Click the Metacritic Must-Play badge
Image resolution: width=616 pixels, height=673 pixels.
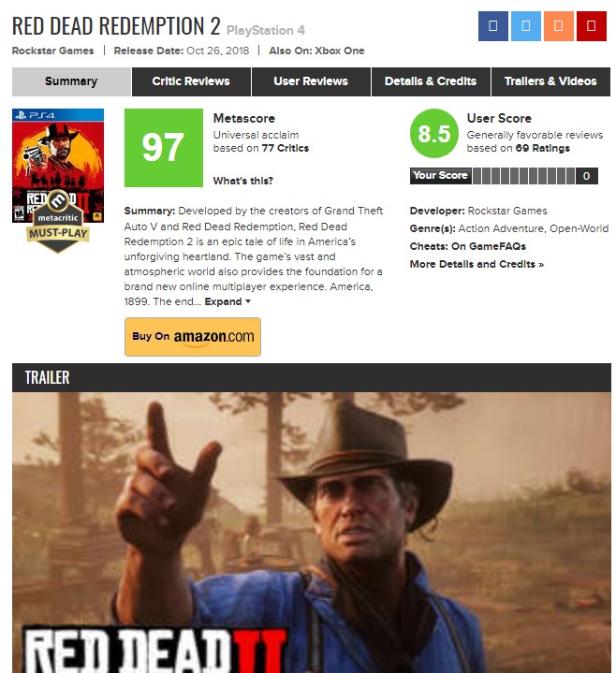point(58,221)
